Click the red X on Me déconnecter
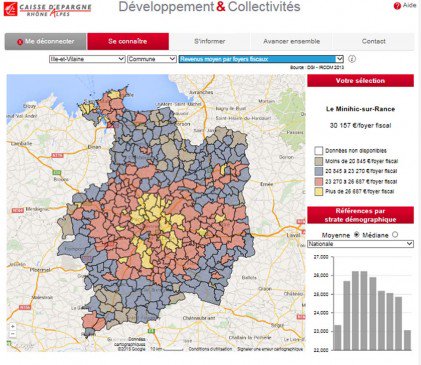This screenshot has width=421, height=365. pyautogui.click(x=20, y=42)
